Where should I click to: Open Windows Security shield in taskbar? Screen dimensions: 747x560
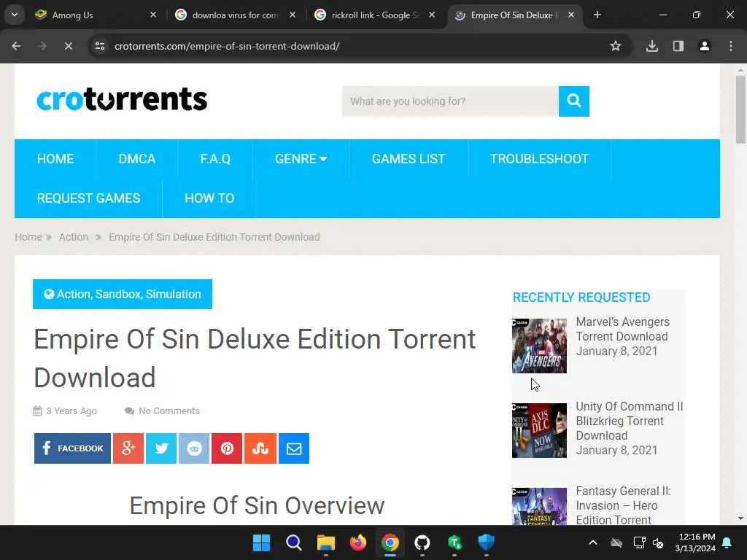(x=487, y=542)
